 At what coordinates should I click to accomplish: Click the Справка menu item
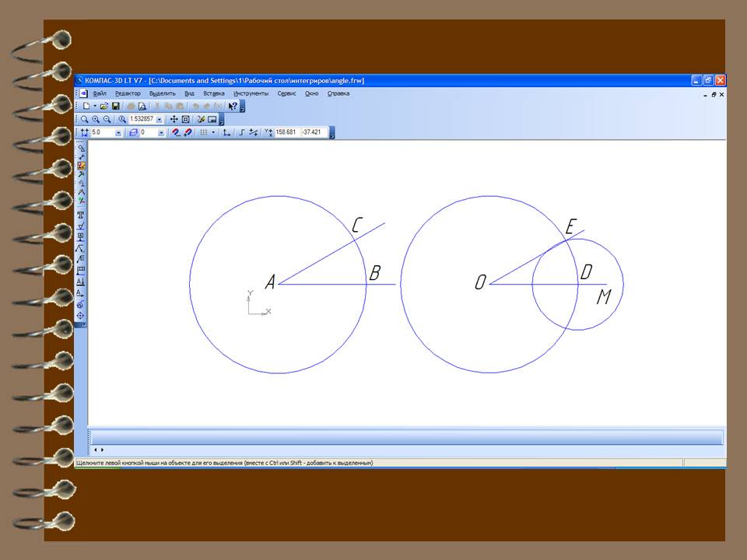pyautogui.click(x=338, y=93)
